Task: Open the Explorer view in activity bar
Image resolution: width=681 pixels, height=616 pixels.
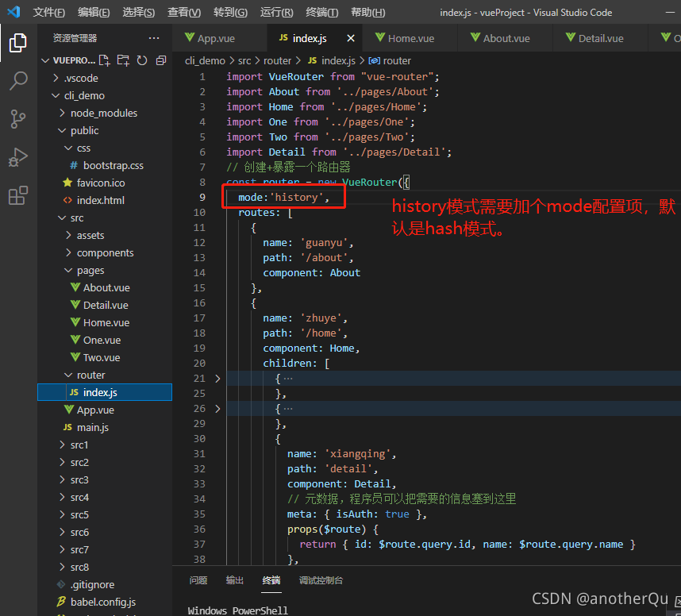Action: (x=17, y=43)
